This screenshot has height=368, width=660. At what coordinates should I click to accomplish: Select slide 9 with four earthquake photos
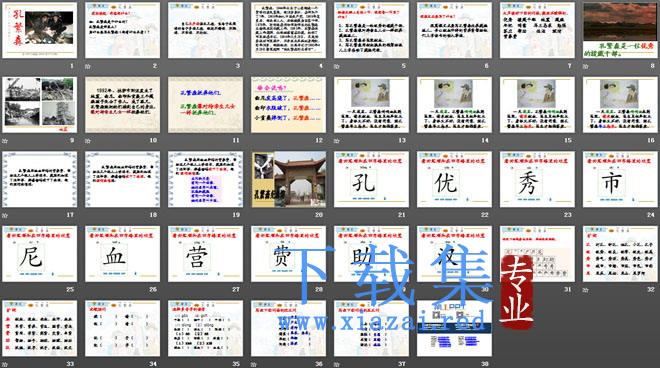point(40,105)
